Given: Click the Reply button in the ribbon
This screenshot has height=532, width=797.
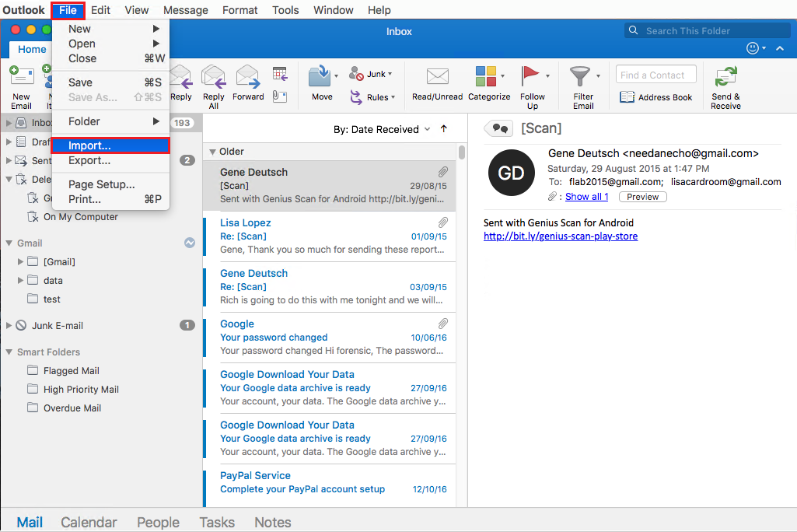Looking at the screenshot, I should tap(181, 83).
